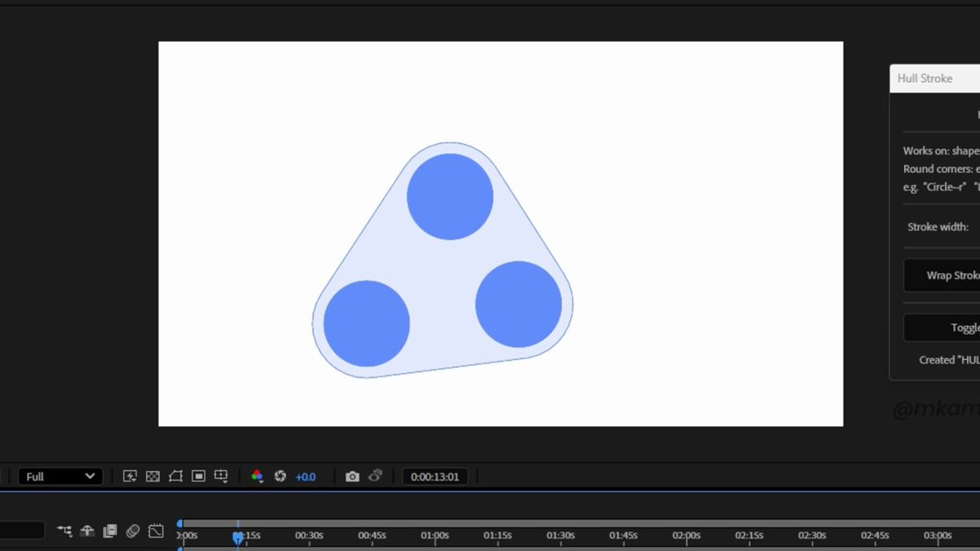
Task: Click the 03:00s mark on time ruler
Action: coord(938,535)
